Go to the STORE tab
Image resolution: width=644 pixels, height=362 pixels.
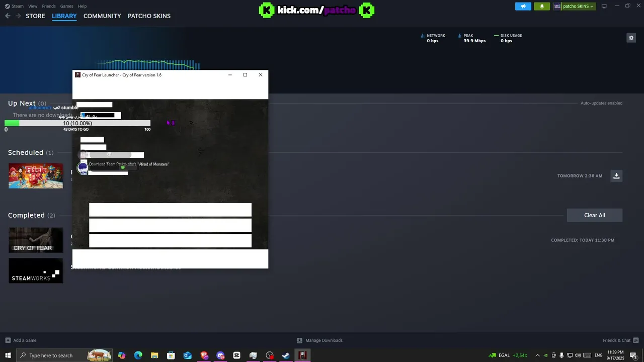(x=35, y=16)
